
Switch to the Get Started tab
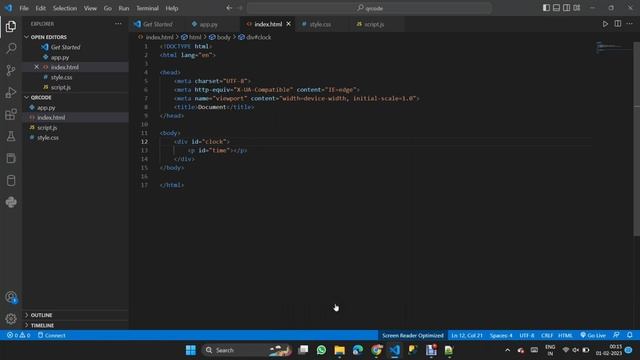[x=158, y=24]
